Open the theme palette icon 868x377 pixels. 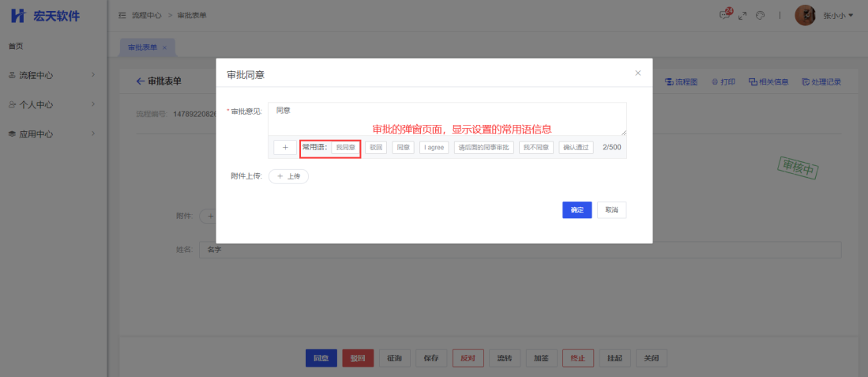[760, 15]
